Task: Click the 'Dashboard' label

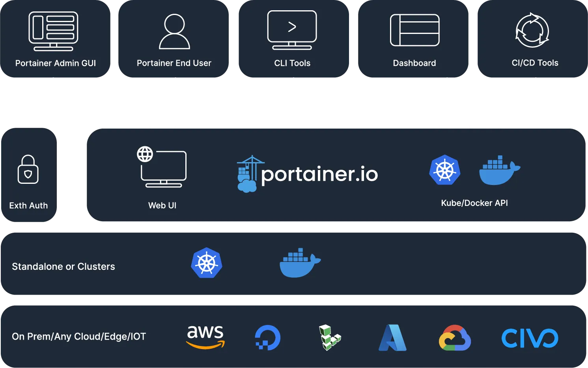Action: click(x=414, y=63)
